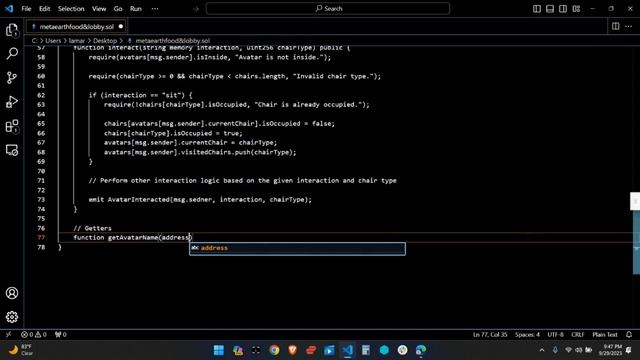Screen dimensions: 640x360
Task: Open the Edit menu
Action: pos(44,9)
